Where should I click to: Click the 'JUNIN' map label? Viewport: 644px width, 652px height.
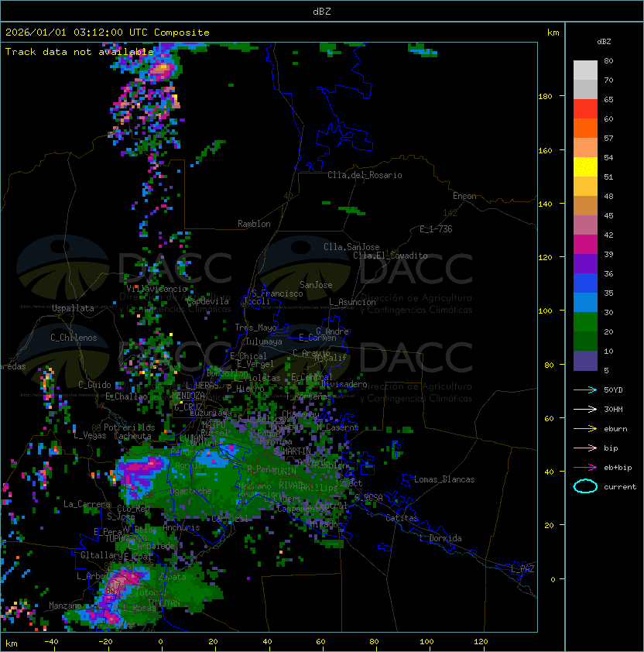pyautogui.click(x=285, y=471)
